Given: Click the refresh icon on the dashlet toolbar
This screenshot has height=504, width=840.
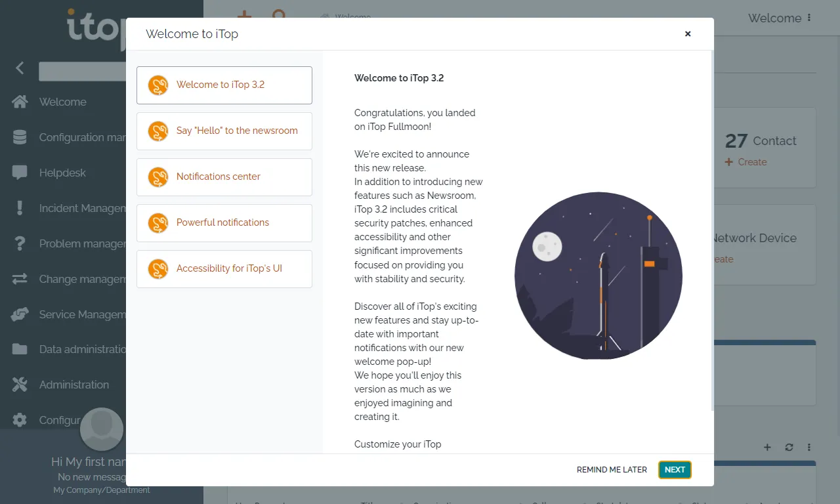Looking at the screenshot, I should pyautogui.click(x=789, y=447).
